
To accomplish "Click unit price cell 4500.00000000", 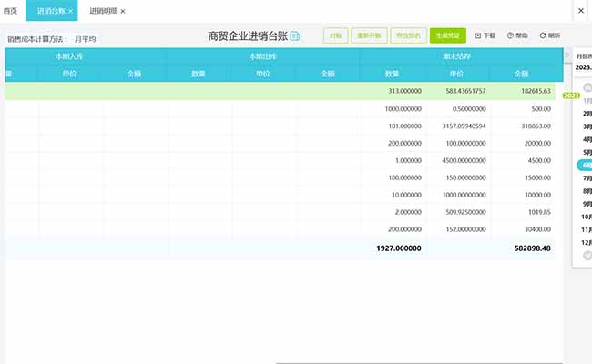I will pos(464,161).
